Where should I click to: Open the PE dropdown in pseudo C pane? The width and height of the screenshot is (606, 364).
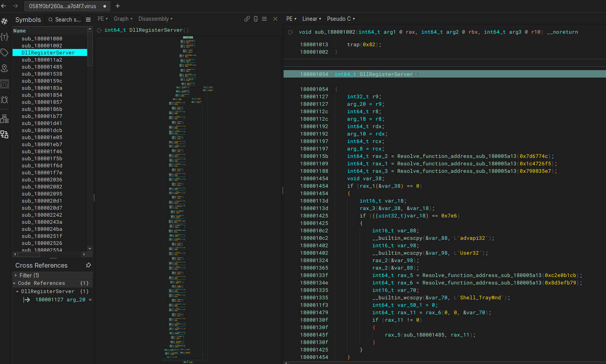pos(291,19)
